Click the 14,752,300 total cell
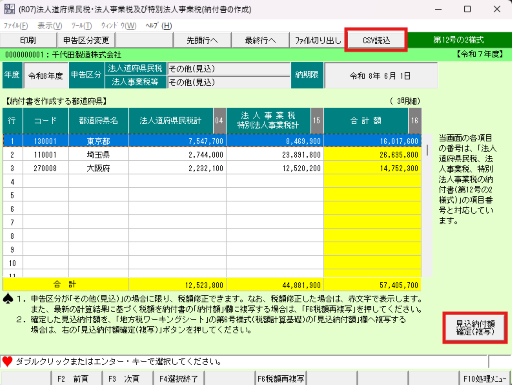 372,168
